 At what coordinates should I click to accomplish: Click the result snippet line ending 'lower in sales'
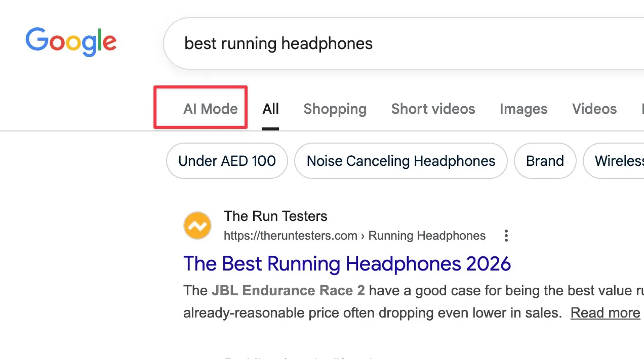click(x=372, y=313)
